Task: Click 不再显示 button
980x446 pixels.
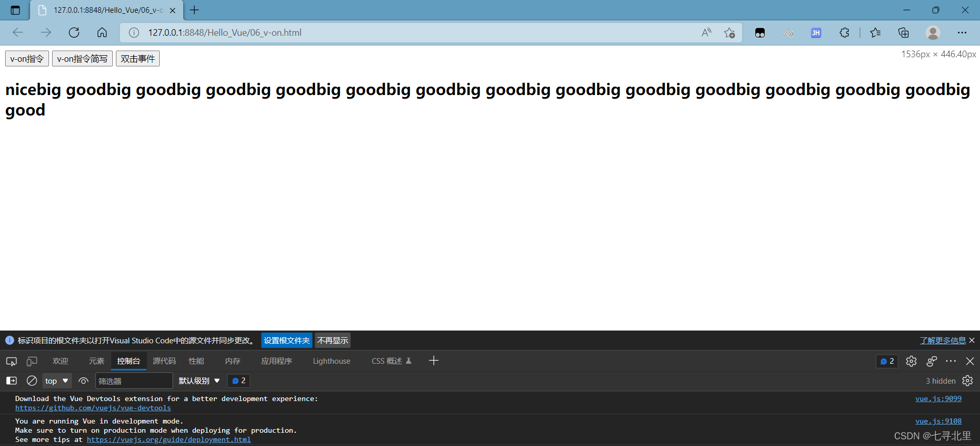Action: [333, 341]
